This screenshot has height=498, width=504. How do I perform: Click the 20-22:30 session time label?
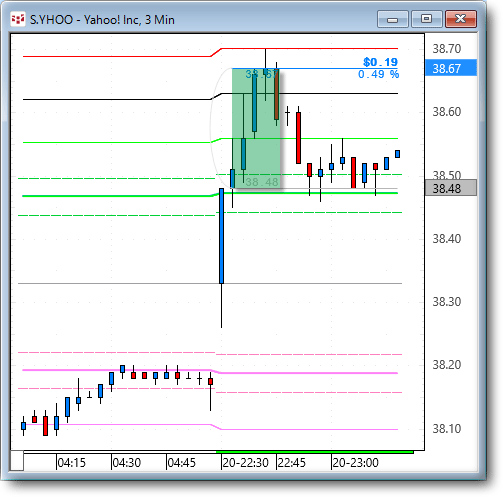click(x=245, y=463)
